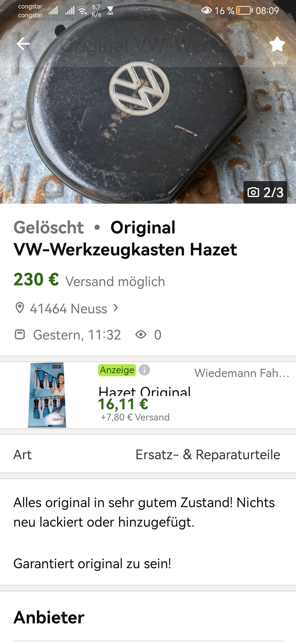Tap the location pin icon next to Neuss
296x644 pixels.
(20, 308)
